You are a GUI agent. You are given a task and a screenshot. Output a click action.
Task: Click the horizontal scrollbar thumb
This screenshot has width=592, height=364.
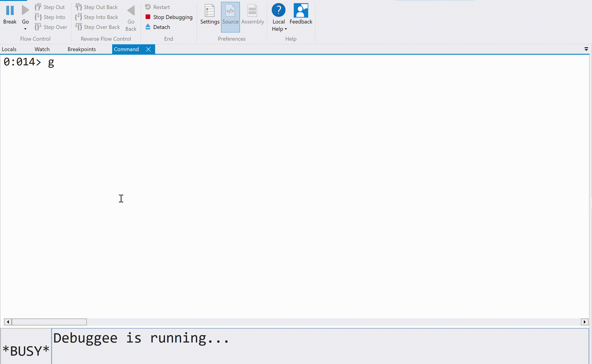(x=49, y=322)
